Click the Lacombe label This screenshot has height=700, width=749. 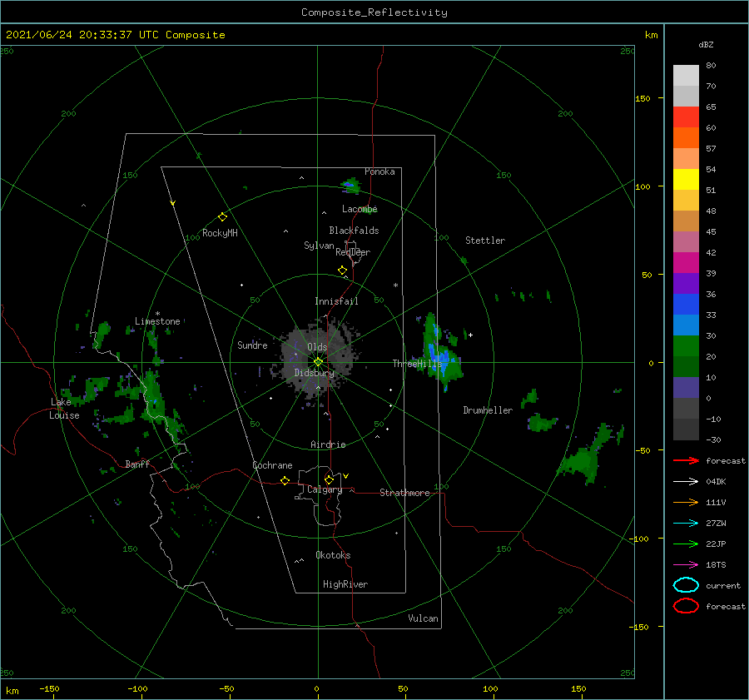pyautogui.click(x=360, y=209)
